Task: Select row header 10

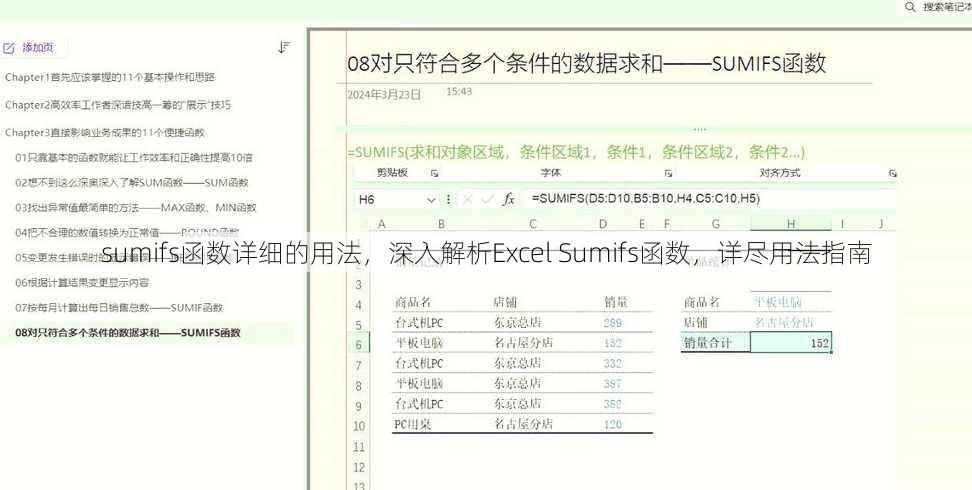Action: (x=359, y=426)
